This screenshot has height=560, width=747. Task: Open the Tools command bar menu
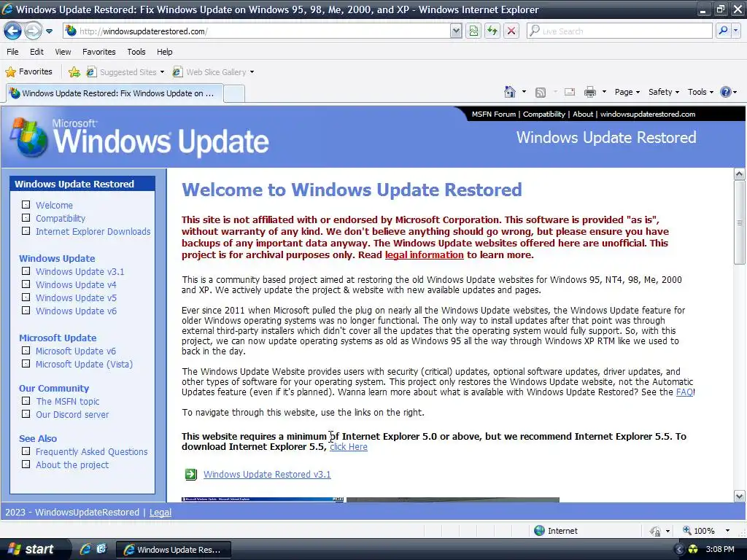(x=700, y=92)
